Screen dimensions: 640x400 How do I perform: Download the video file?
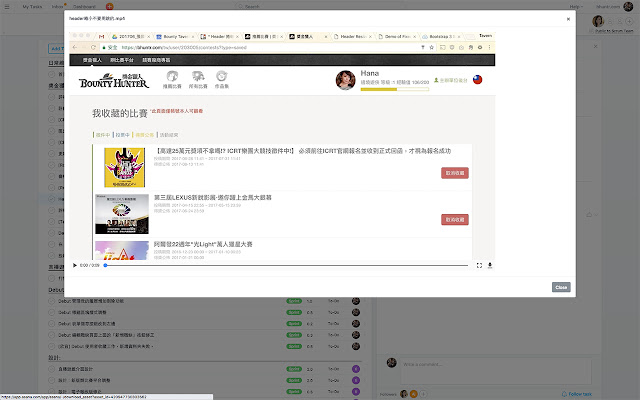tap(490, 265)
